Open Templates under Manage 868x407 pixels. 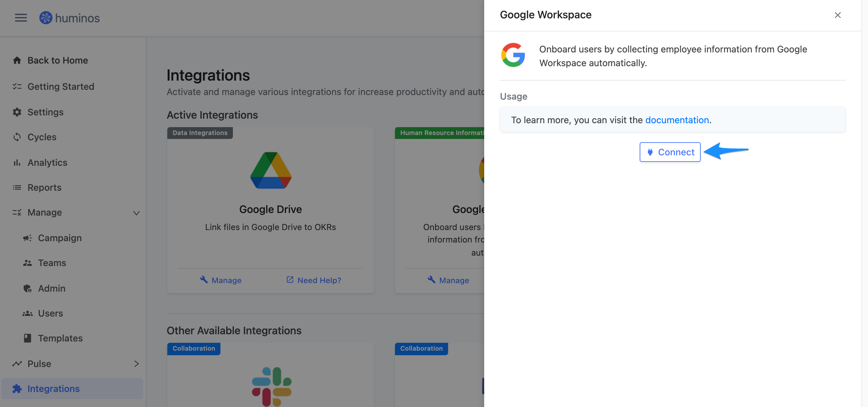[60, 338]
